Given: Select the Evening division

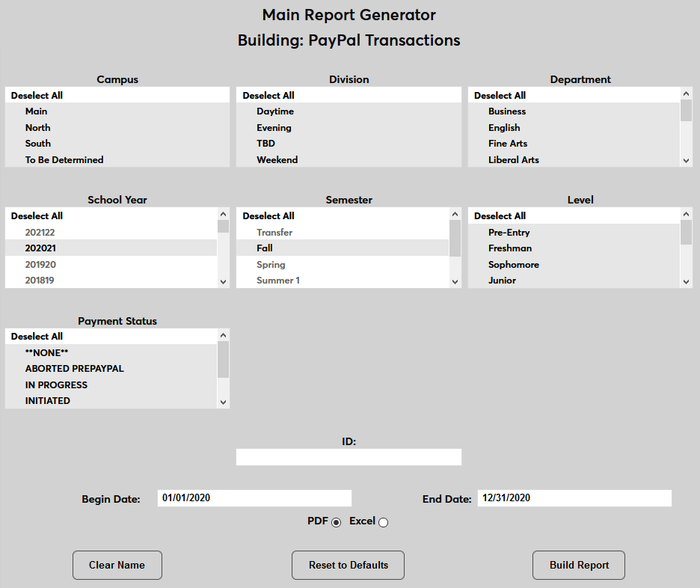Looking at the screenshot, I should (349, 127).
